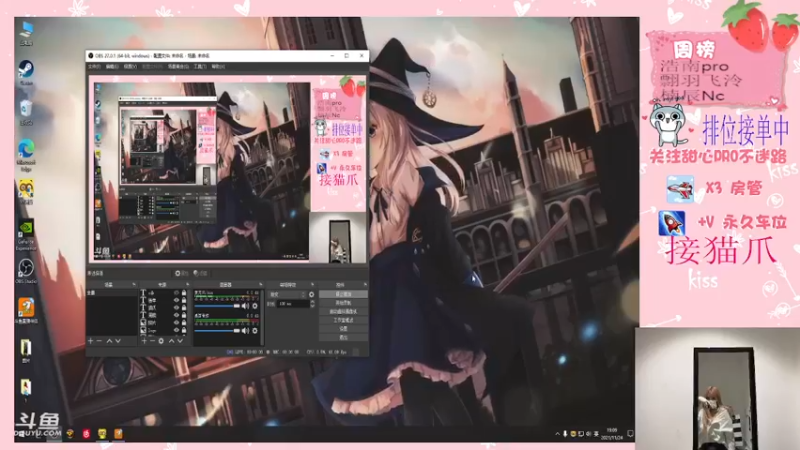The width and height of the screenshot is (800, 450).
Task: Adjust the Desktop Audio volume slider
Action: (217, 331)
